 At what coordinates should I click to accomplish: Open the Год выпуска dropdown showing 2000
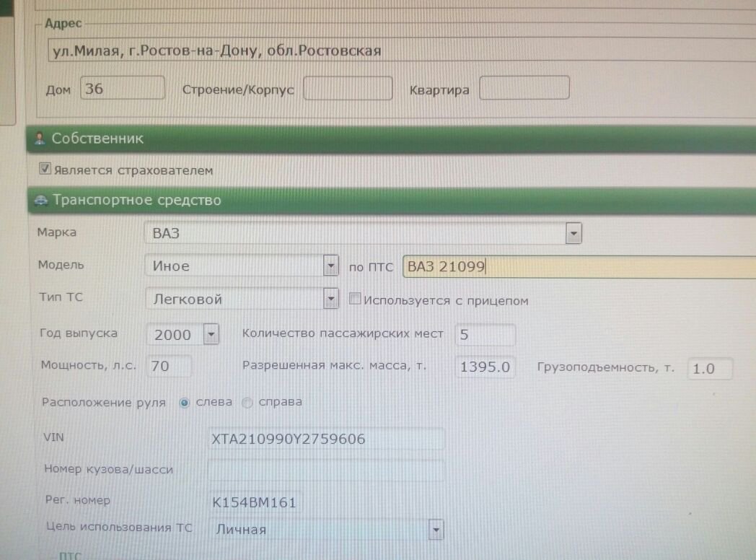click(x=211, y=334)
